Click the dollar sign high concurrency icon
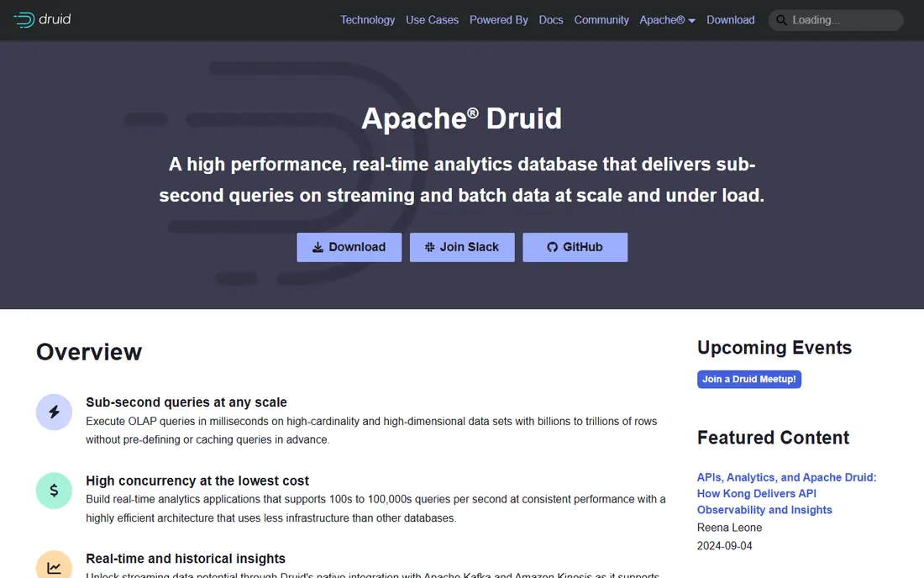Image resolution: width=924 pixels, height=578 pixels. (x=54, y=491)
